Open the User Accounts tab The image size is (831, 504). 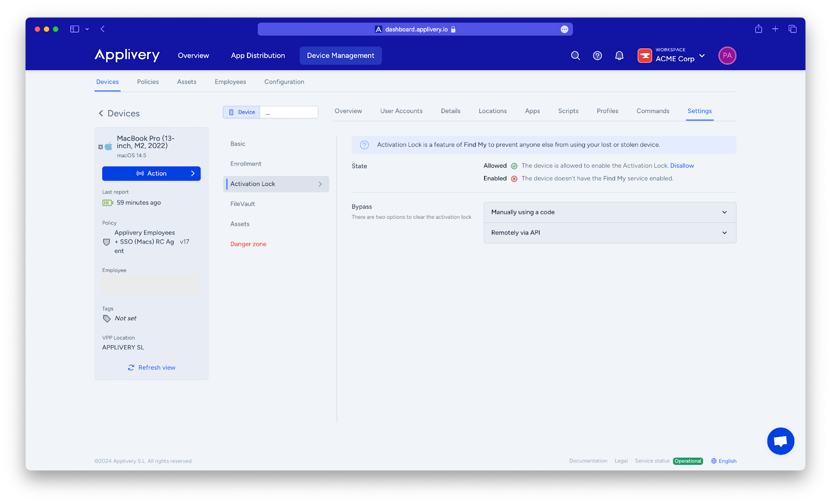401,111
